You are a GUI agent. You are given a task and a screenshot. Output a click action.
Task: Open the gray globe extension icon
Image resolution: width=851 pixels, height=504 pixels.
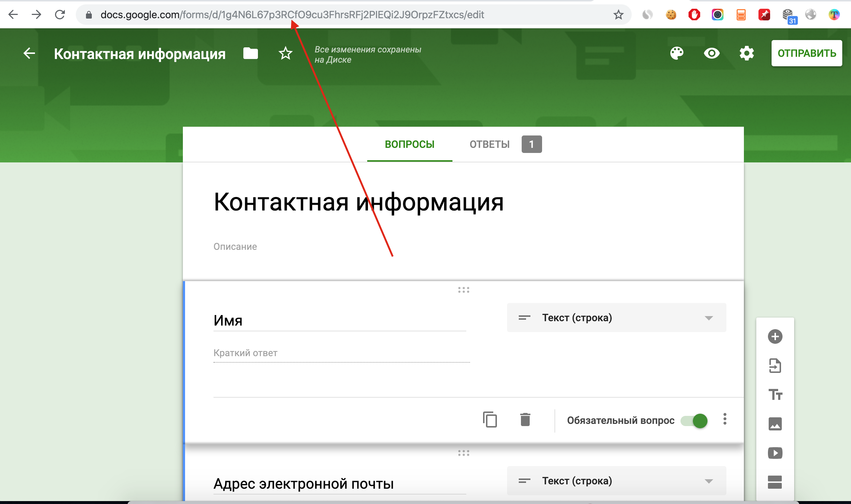pyautogui.click(x=811, y=15)
